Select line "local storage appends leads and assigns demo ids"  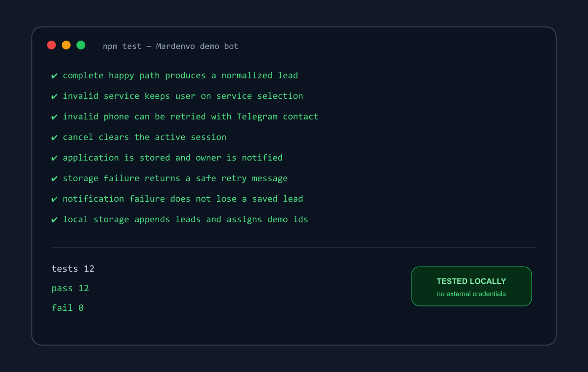(180, 219)
